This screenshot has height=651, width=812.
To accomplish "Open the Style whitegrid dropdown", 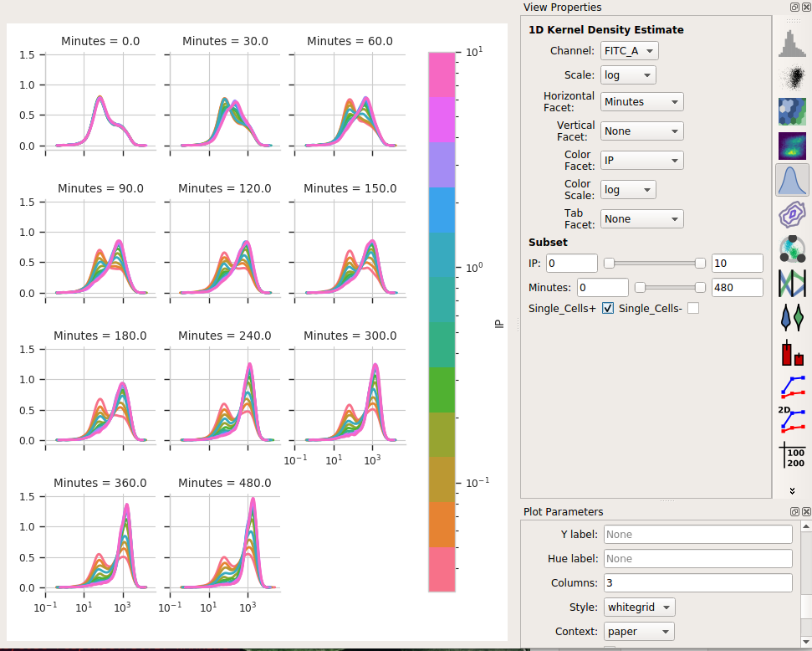I will pyautogui.click(x=639, y=607).
